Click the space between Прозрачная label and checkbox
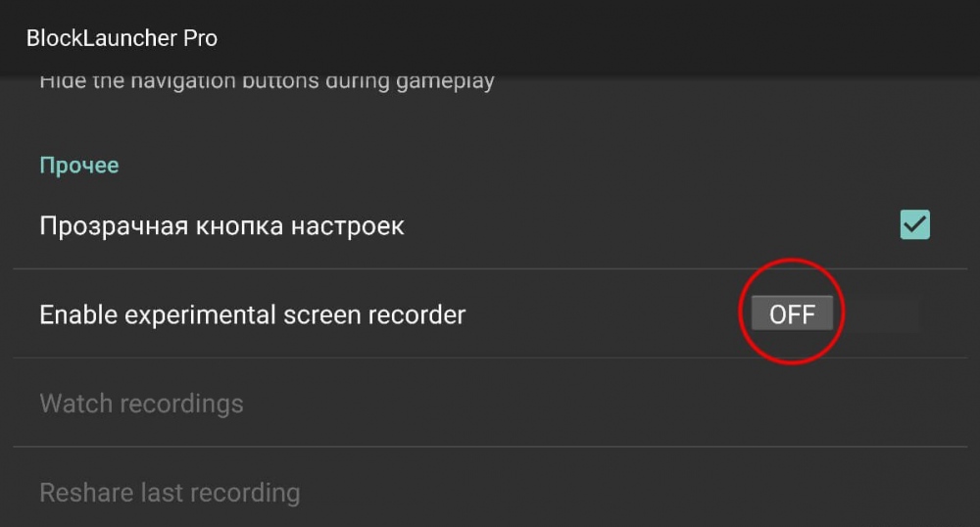 [x=652, y=226]
